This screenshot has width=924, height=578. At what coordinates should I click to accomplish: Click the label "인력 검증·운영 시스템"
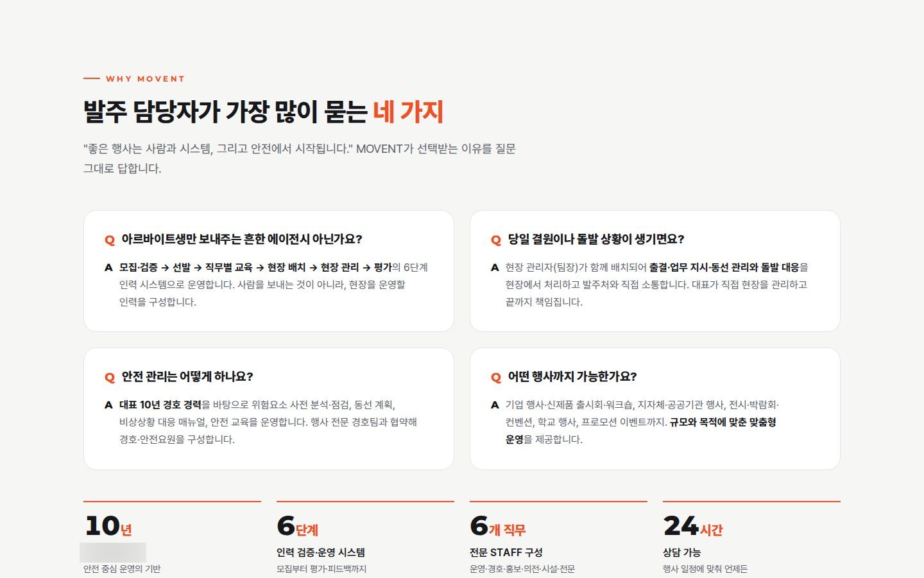321,552
